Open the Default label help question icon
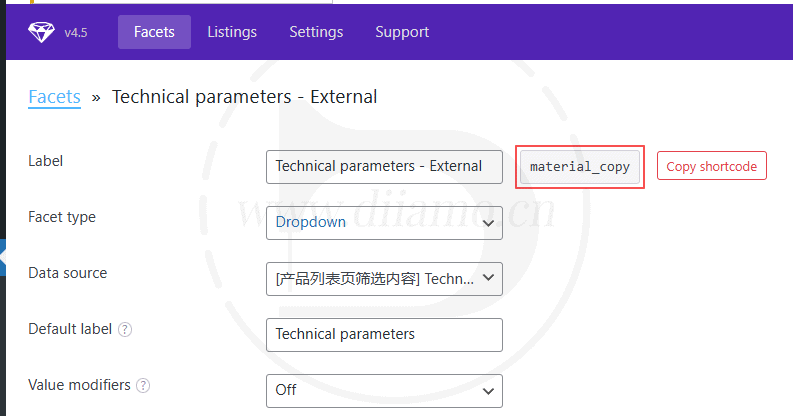Viewport: 793px width, 416px height. (x=125, y=330)
